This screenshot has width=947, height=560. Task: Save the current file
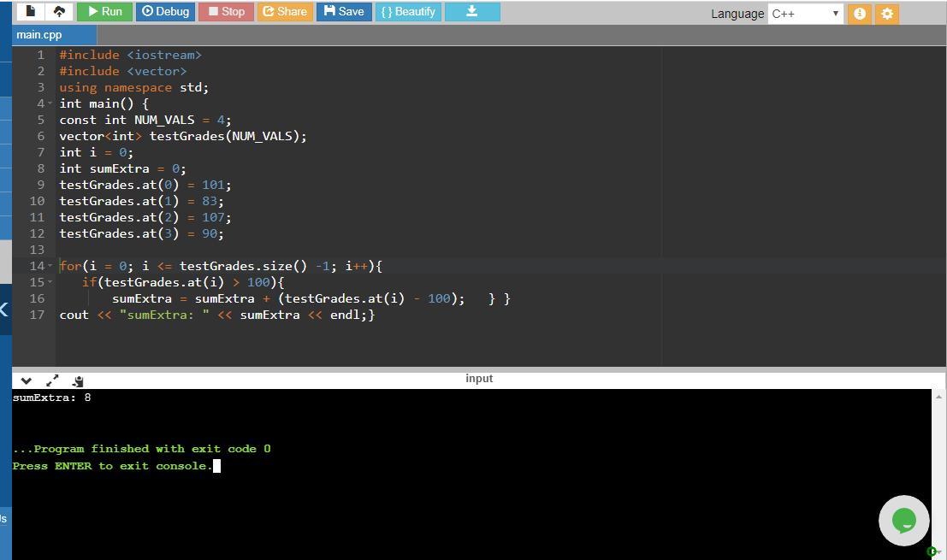coord(344,11)
